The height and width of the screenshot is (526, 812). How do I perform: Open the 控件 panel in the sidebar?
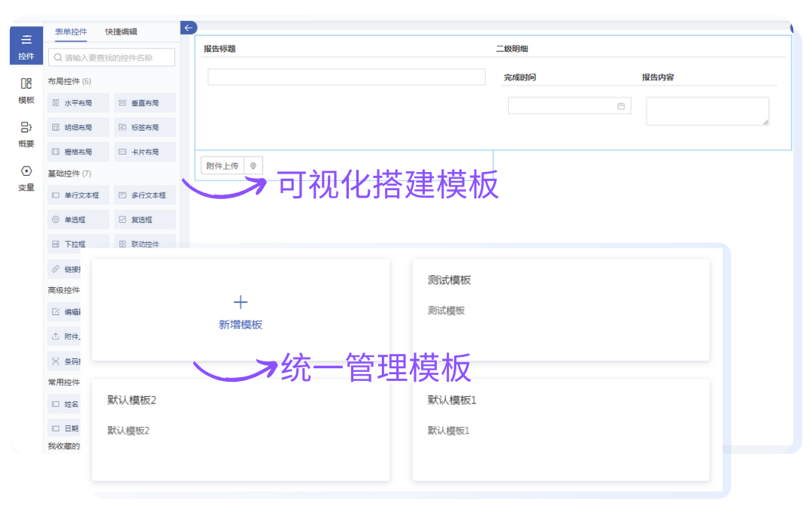pos(26,46)
